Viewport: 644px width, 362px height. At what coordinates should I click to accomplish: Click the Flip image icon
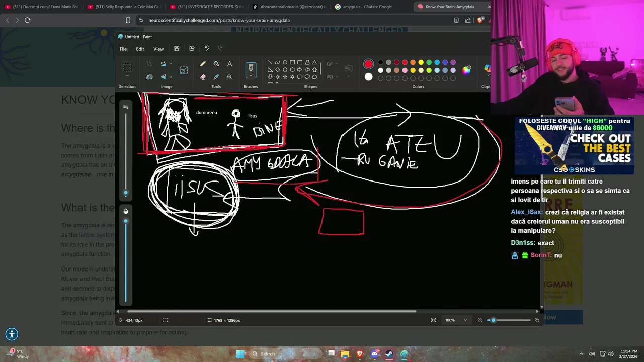[163, 77]
